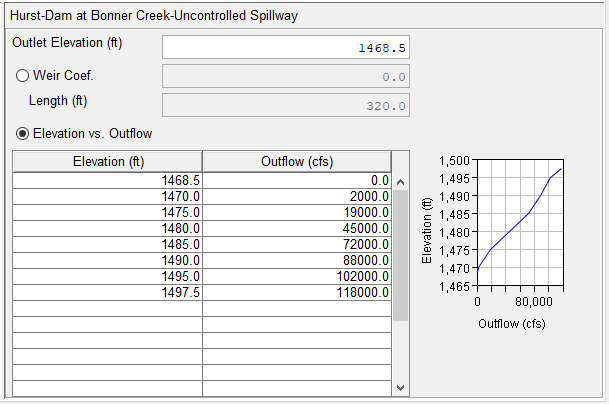Select elevation cell 1468.5 in table

[x=108, y=180]
